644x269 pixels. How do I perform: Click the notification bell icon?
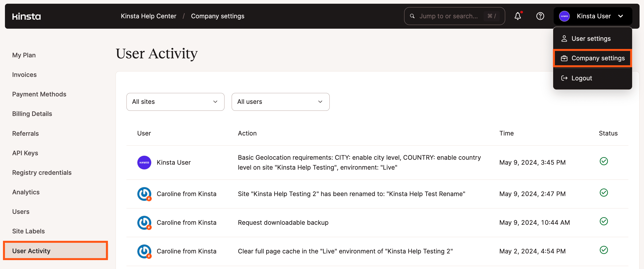(518, 16)
